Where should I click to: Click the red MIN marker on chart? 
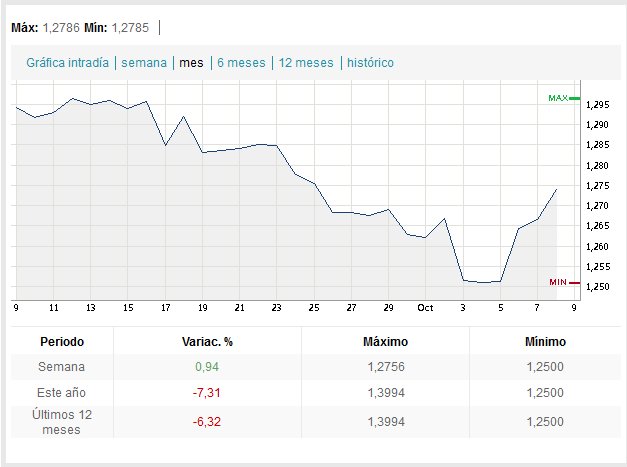(x=559, y=283)
